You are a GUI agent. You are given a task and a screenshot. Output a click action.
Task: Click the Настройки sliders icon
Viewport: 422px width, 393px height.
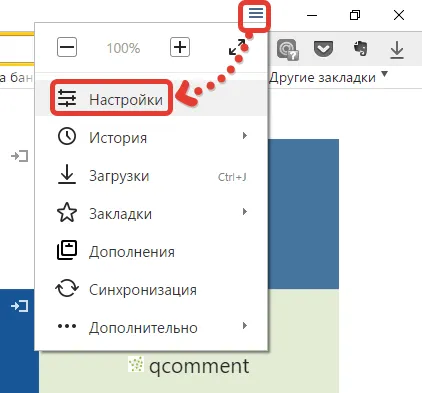click(x=67, y=98)
